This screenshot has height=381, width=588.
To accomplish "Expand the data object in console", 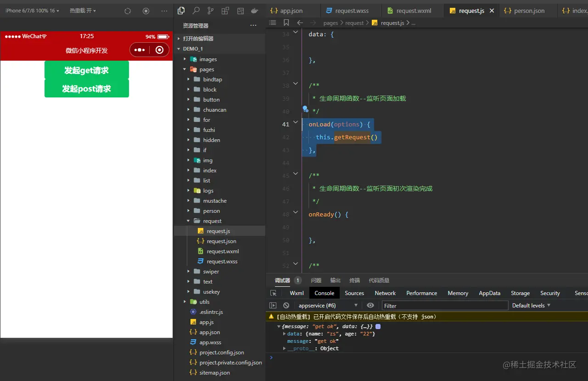I will (x=285, y=334).
